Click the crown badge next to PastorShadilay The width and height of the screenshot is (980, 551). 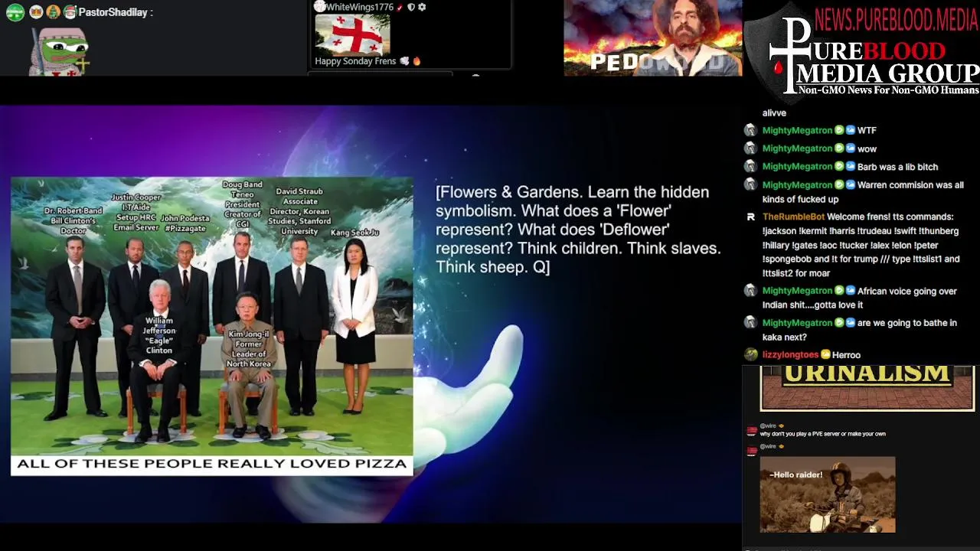pyautogui.click(x=36, y=12)
